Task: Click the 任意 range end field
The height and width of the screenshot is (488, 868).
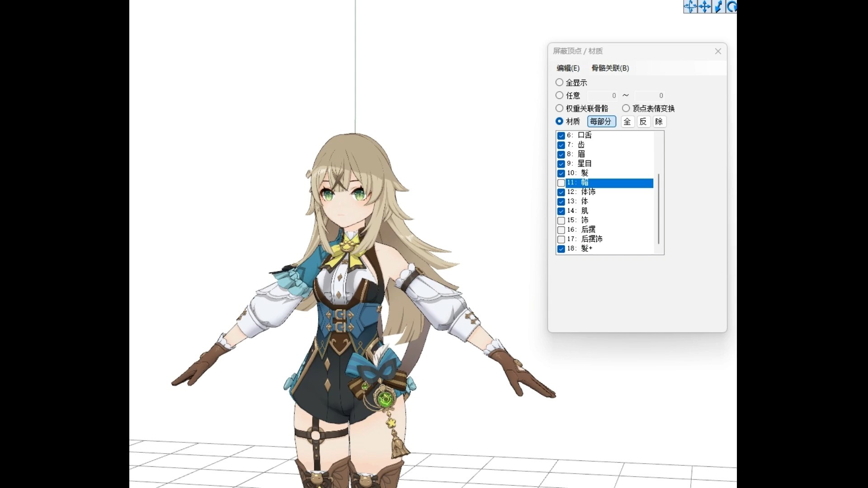Action: click(650, 95)
